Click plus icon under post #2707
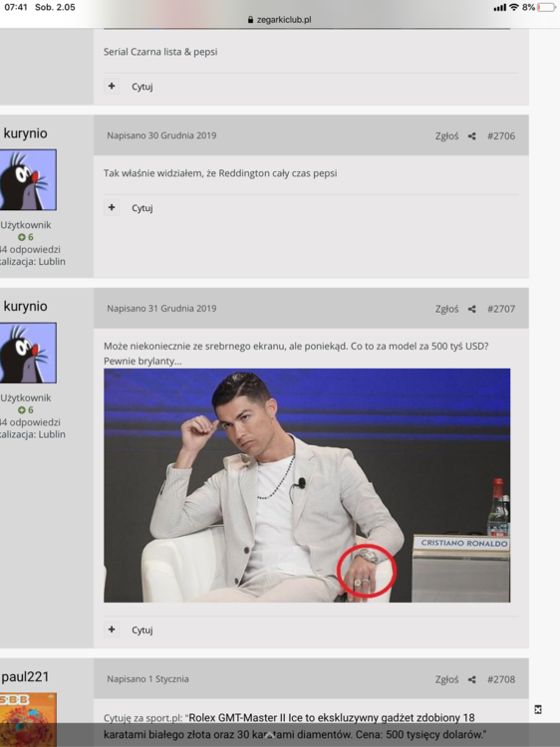560x747 pixels. point(112,629)
